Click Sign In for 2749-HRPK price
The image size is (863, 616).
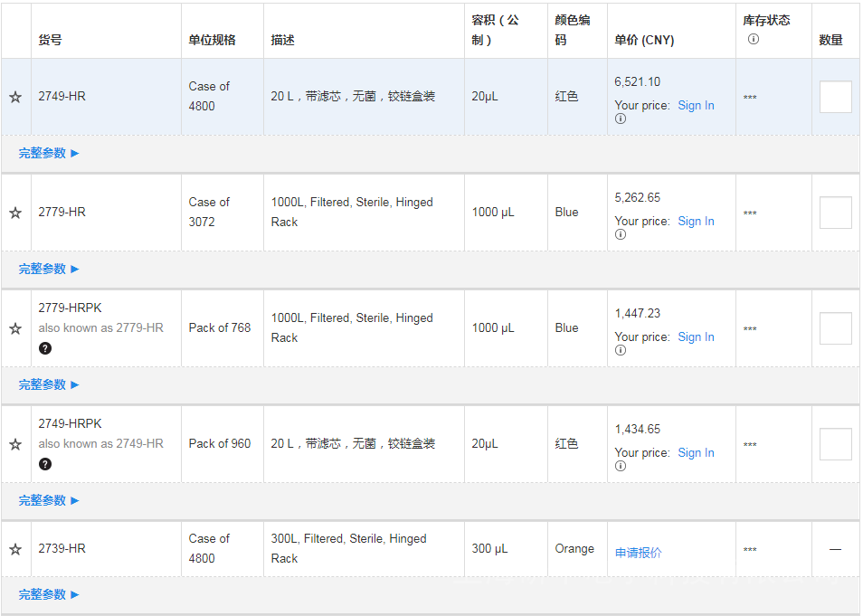click(x=696, y=452)
